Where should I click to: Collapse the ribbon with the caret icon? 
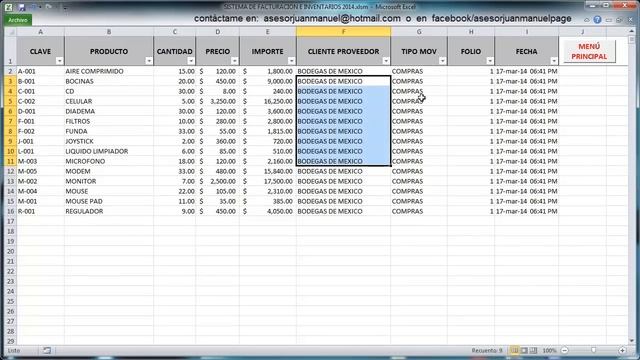click(x=587, y=20)
